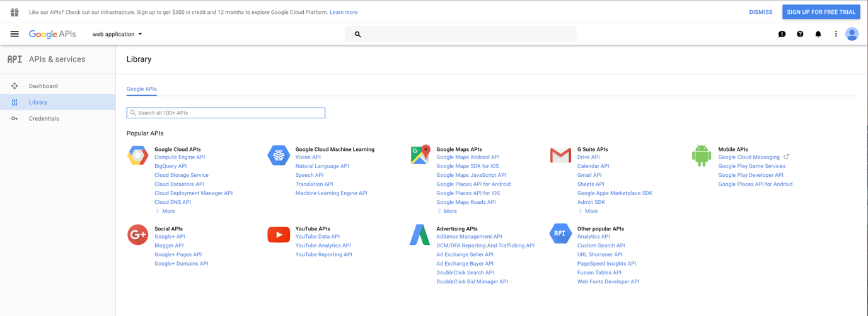The image size is (868, 316).
Task: Open Google Maps JavaScript API link
Action: click(471, 175)
